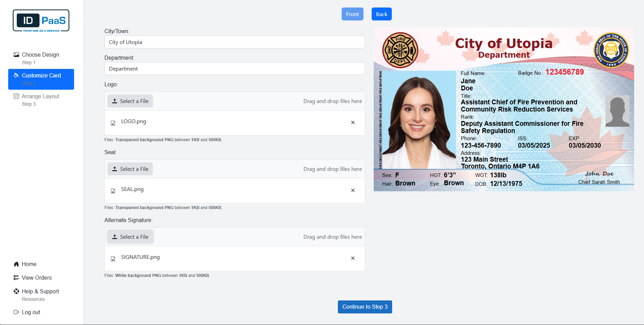
Task: Select a File for Logo
Action: [130, 101]
